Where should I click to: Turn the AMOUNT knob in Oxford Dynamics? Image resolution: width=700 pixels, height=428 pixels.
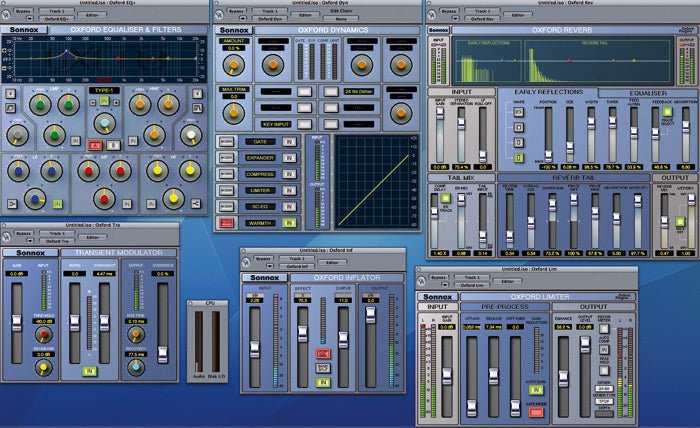point(233,65)
